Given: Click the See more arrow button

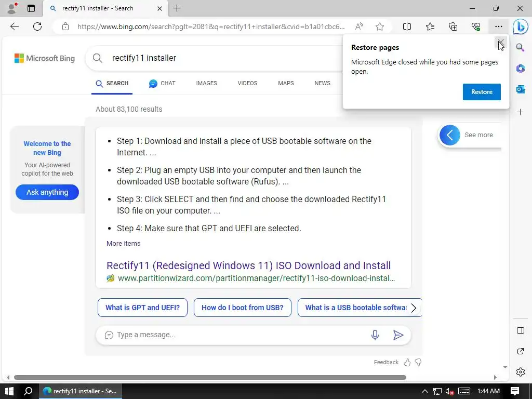Looking at the screenshot, I should pyautogui.click(x=449, y=135).
